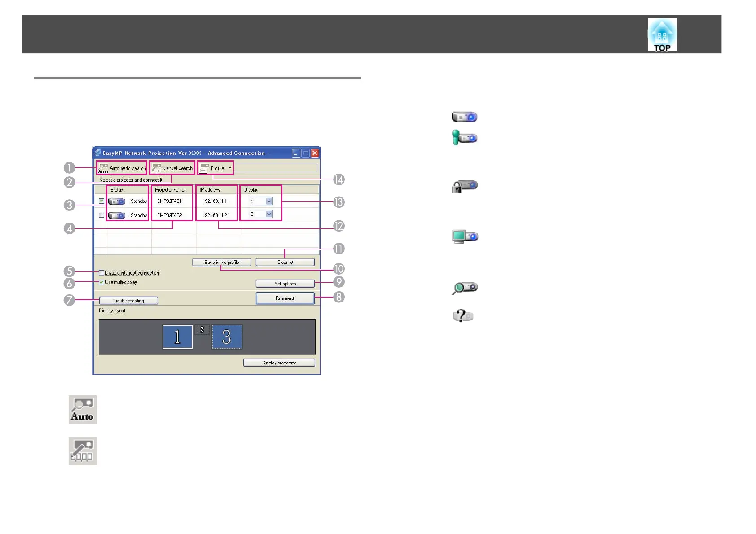Open Display properties

pyautogui.click(x=279, y=363)
